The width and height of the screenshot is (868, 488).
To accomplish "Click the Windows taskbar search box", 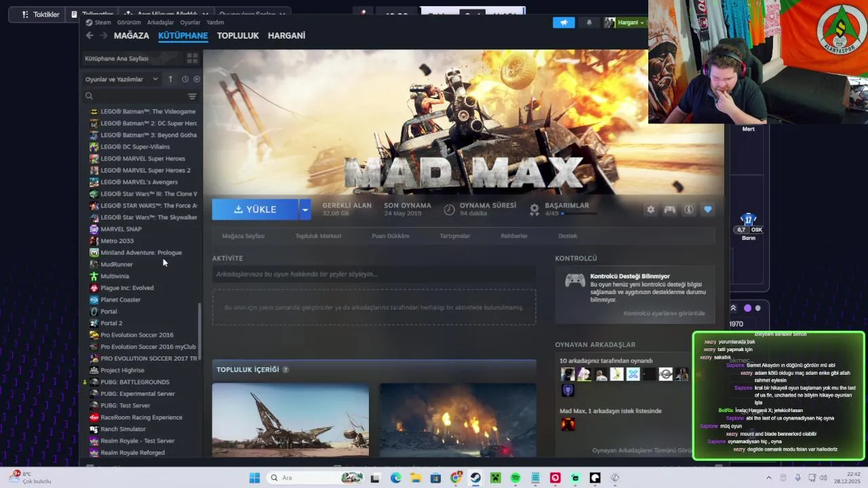I will 315,478.
